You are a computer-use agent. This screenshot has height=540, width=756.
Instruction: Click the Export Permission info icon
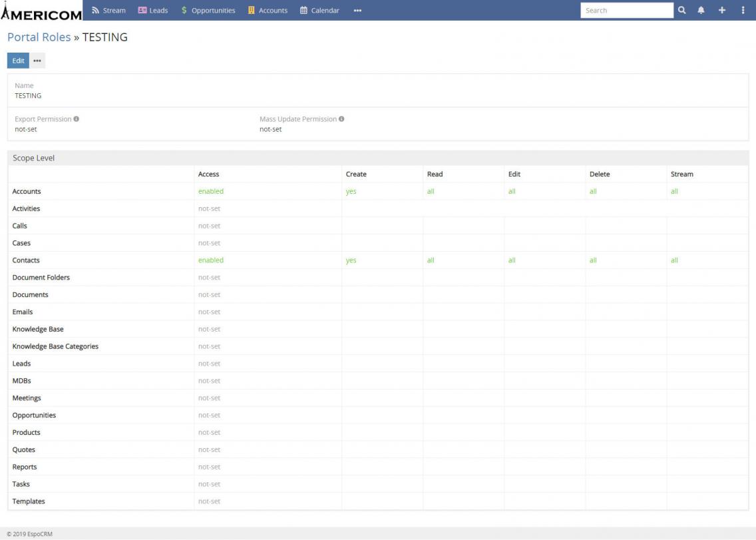(x=77, y=119)
